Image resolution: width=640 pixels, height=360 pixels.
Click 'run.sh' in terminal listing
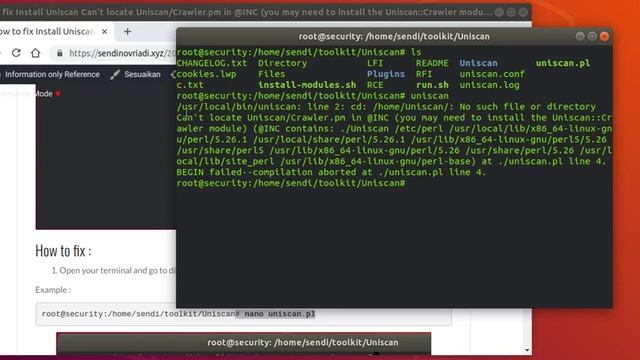[x=432, y=85]
